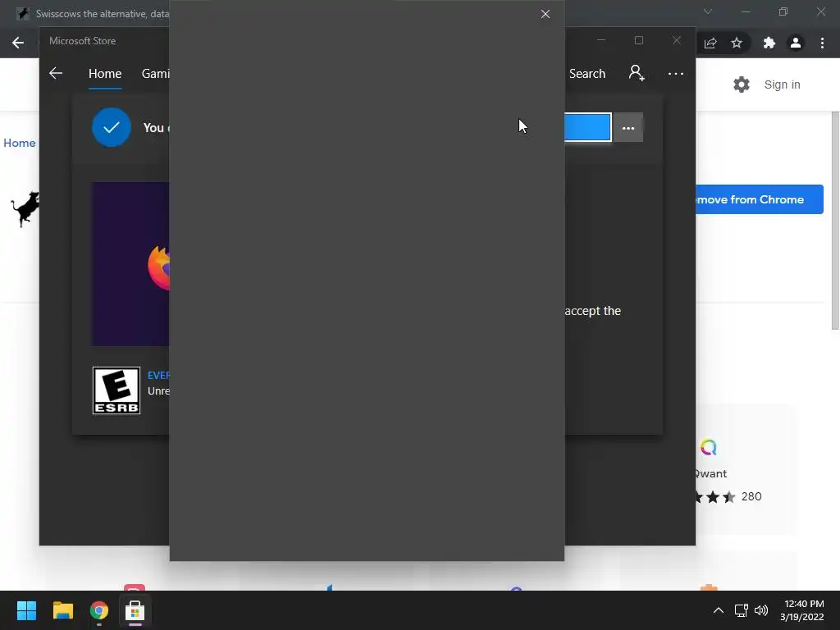Open Search in Microsoft Store
Viewport: 840px width, 630px height.
[587, 73]
